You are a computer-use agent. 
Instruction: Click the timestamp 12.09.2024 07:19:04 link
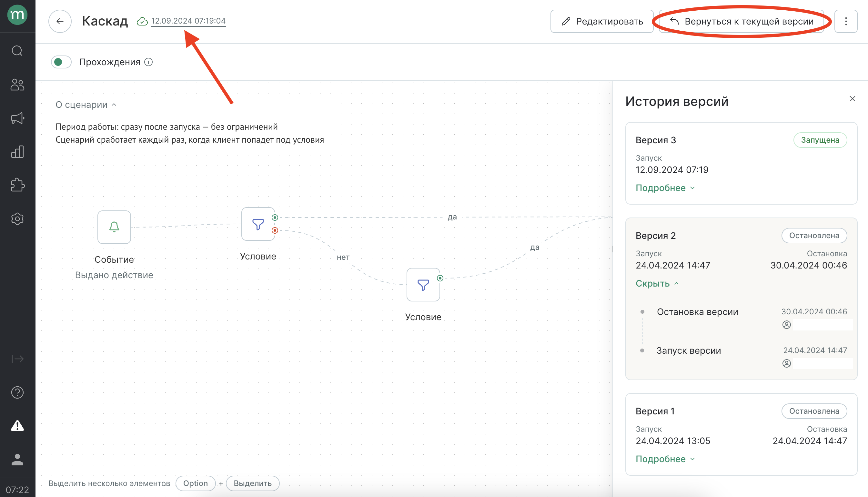[x=188, y=20]
